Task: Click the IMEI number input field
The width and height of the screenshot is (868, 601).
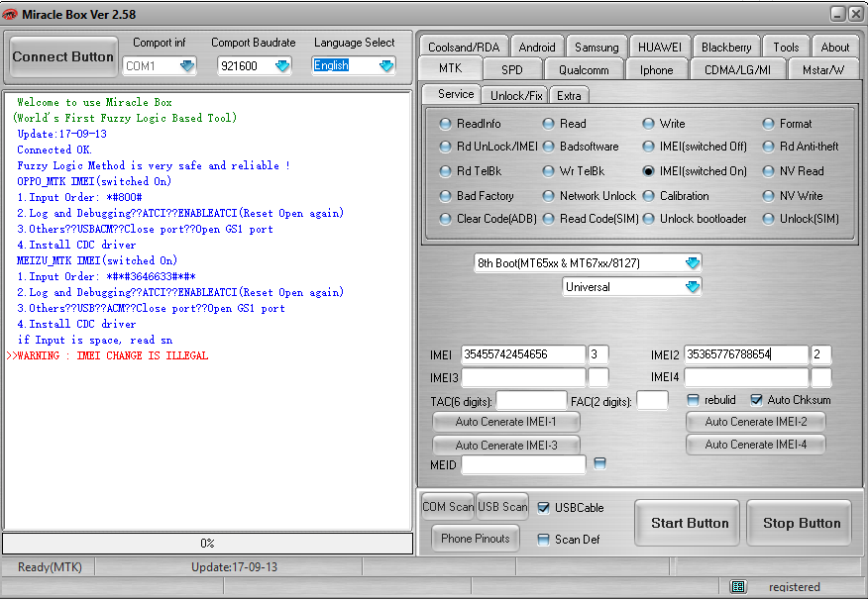Action: tap(523, 354)
